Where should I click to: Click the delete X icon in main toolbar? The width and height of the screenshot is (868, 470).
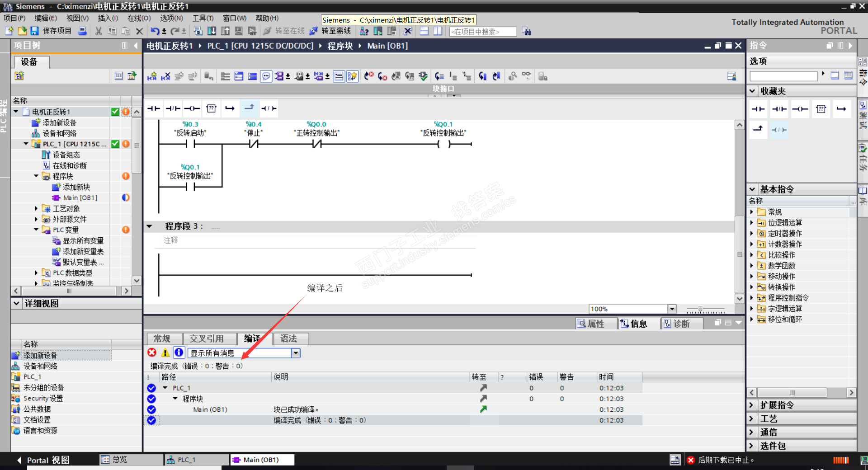139,31
